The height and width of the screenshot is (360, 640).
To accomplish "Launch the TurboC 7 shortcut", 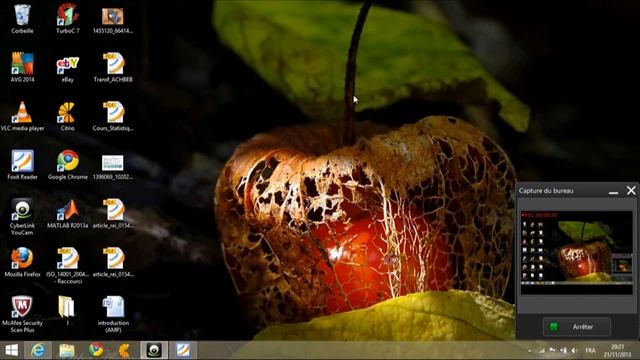I will [x=67, y=18].
